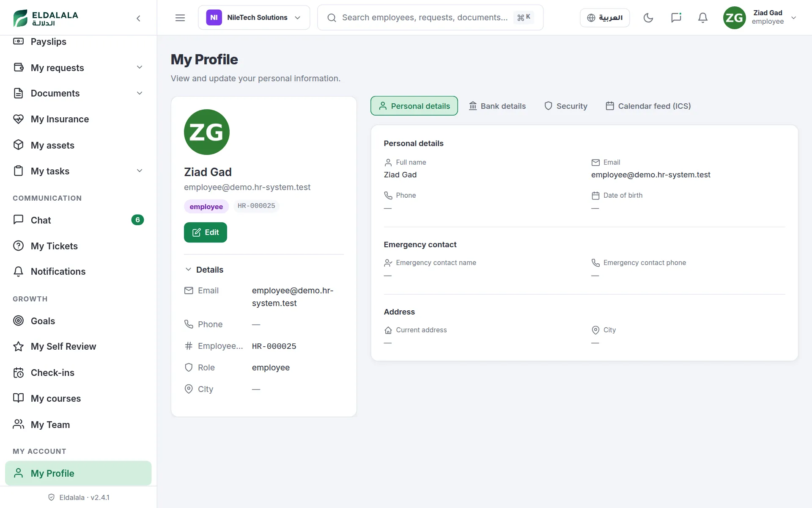Open My courses book icon
Image resolution: width=812 pixels, height=508 pixels.
[18, 398]
